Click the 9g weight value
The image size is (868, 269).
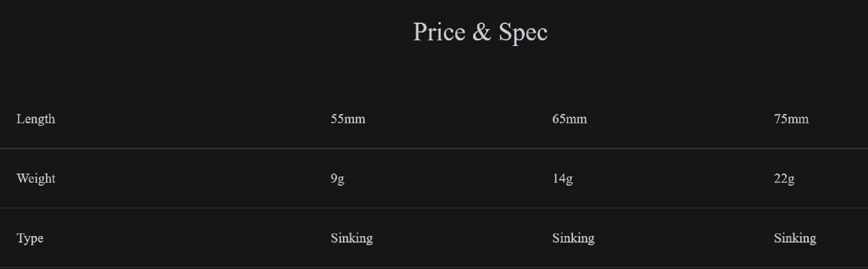point(337,178)
